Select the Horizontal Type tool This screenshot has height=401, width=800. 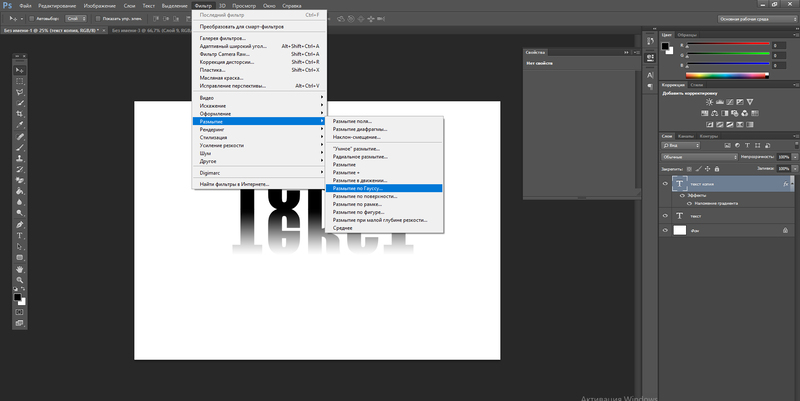click(x=18, y=236)
